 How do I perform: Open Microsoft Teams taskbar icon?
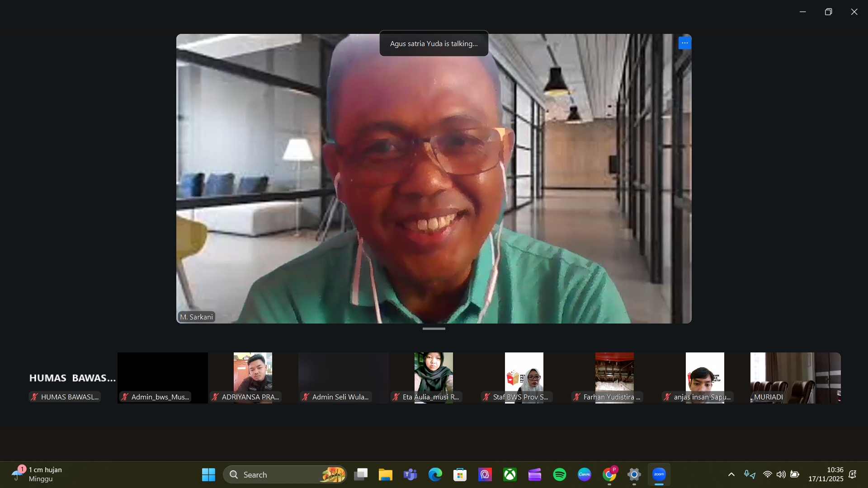point(410,474)
